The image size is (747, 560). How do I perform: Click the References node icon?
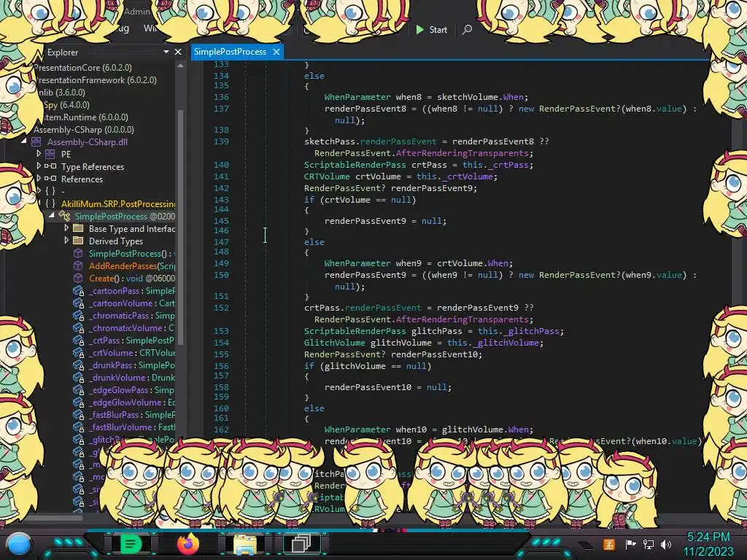(50, 179)
